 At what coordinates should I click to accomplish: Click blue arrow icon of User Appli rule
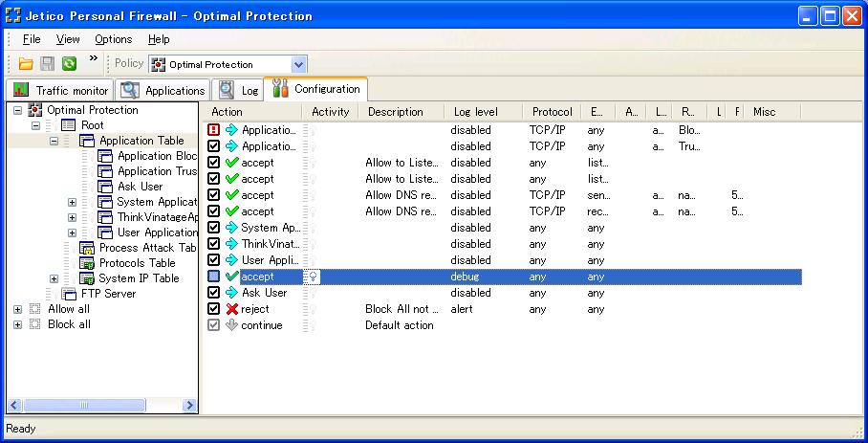pyautogui.click(x=232, y=260)
